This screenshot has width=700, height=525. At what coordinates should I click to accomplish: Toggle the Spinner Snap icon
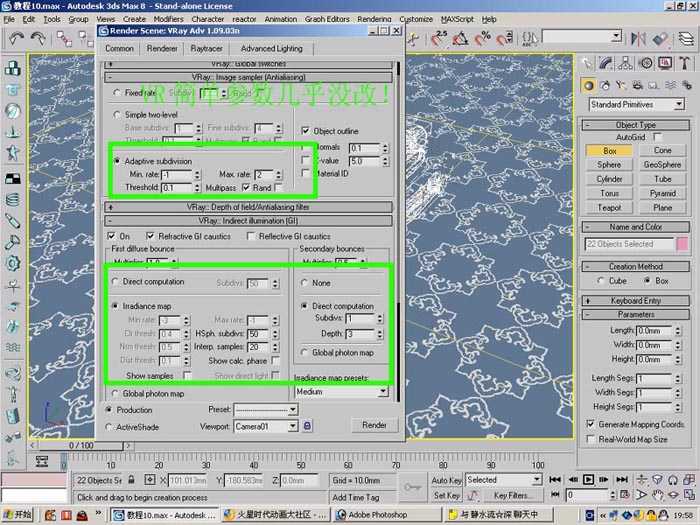tap(504, 39)
